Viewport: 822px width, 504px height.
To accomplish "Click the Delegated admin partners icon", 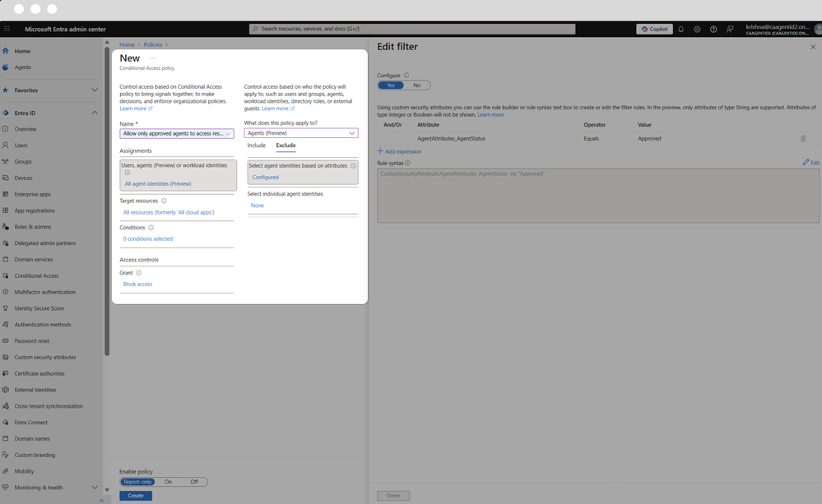I will (5, 243).
